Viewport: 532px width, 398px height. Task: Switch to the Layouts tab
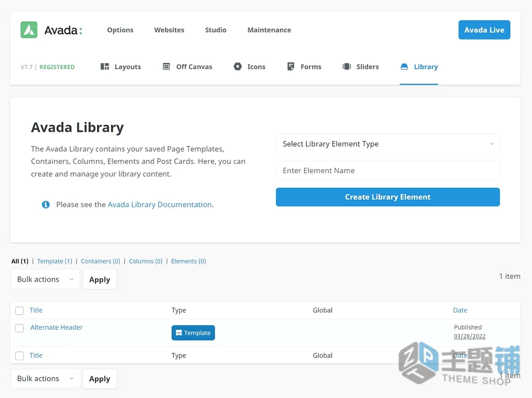pos(121,66)
